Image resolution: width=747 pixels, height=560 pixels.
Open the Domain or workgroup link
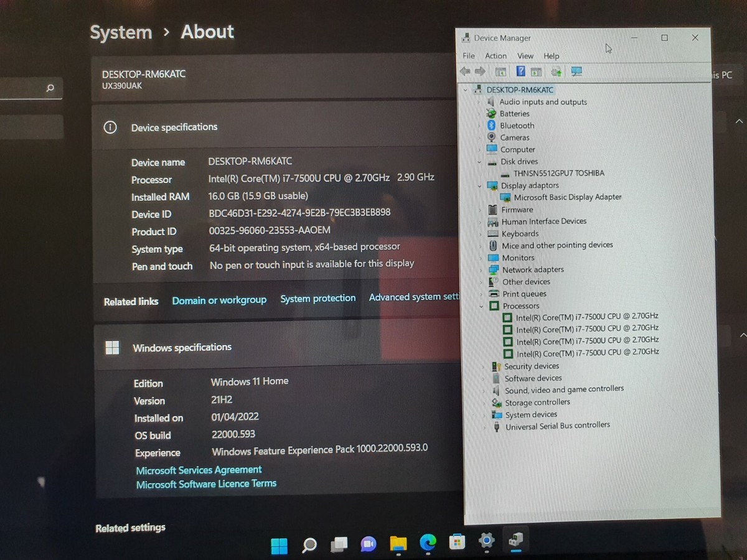[219, 300]
